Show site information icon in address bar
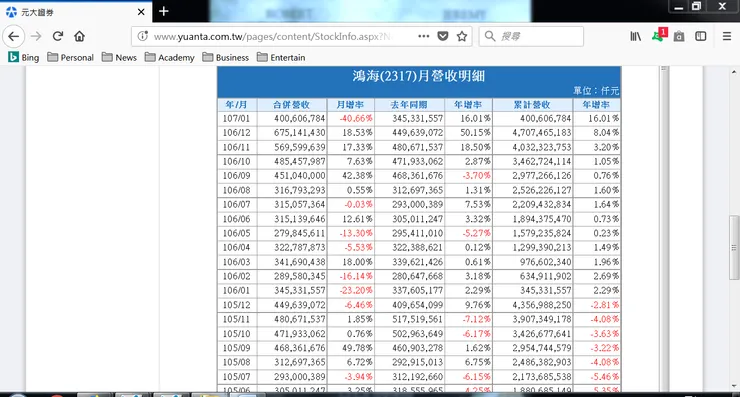 pos(143,36)
